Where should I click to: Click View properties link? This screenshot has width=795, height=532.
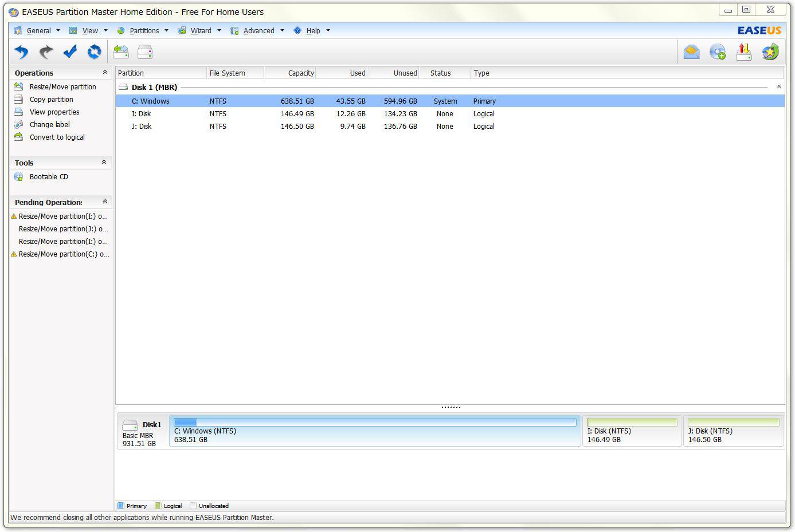(54, 112)
